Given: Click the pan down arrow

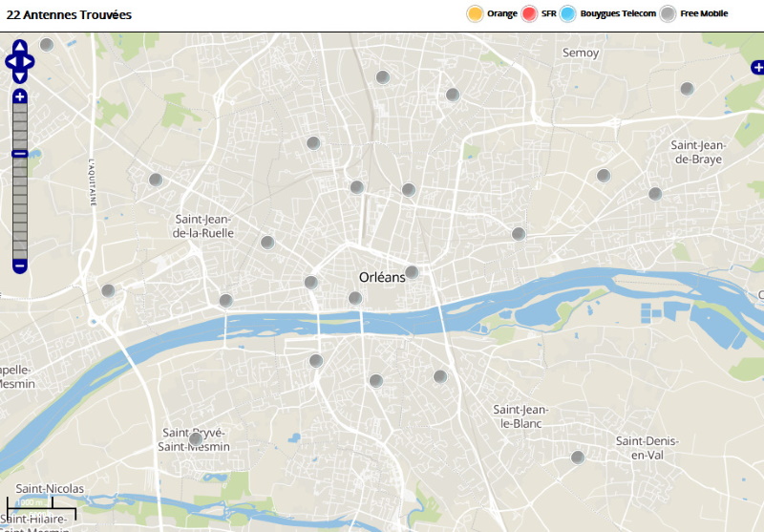Looking at the screenshot, I should (x=20, y=77).
